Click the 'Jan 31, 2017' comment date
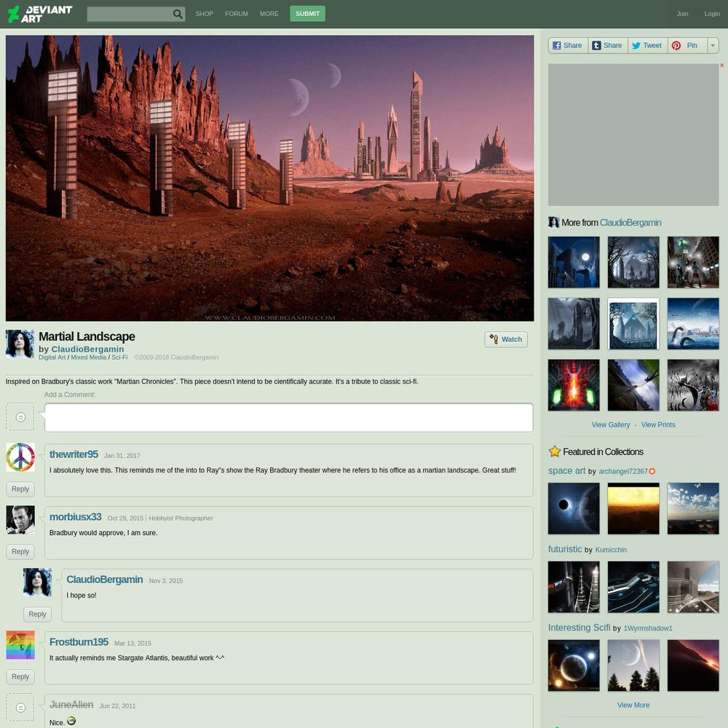 tap(122, 456)
